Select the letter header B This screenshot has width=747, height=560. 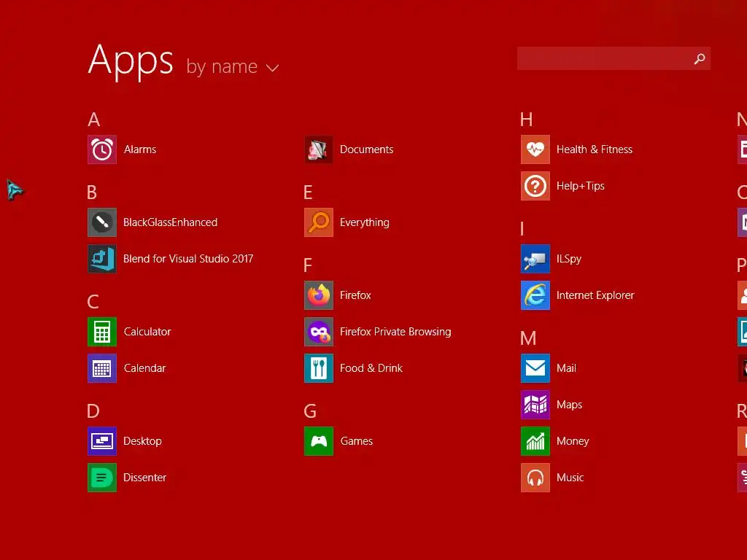click(92, 192)
